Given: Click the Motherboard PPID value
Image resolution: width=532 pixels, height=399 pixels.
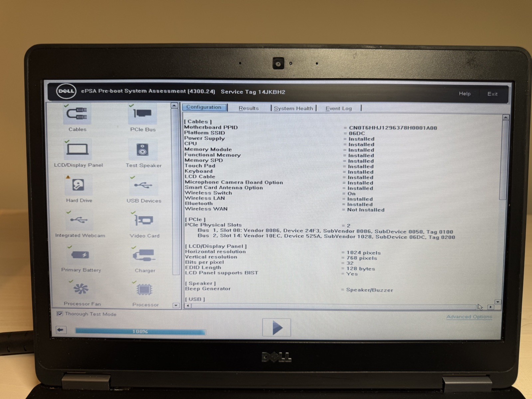Looking at the screenshot, I should coord(393,128).
